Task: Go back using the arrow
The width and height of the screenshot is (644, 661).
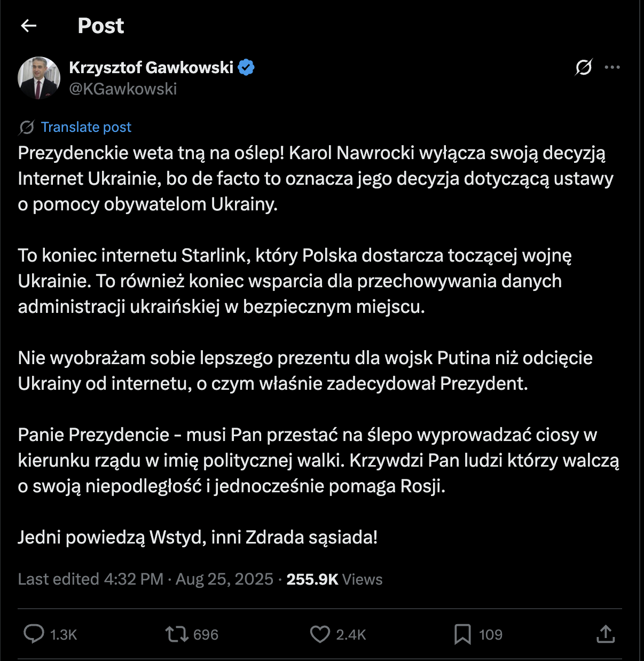Action: (29, 25)
